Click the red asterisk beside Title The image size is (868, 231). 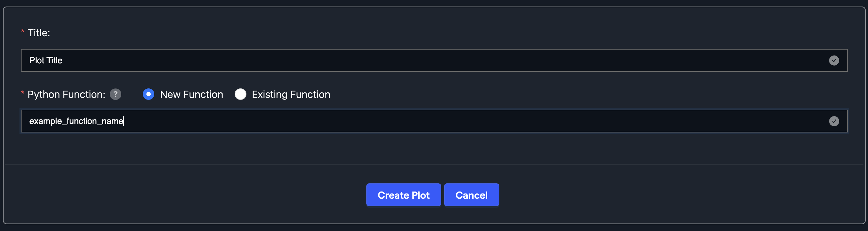tap(22, 31)
